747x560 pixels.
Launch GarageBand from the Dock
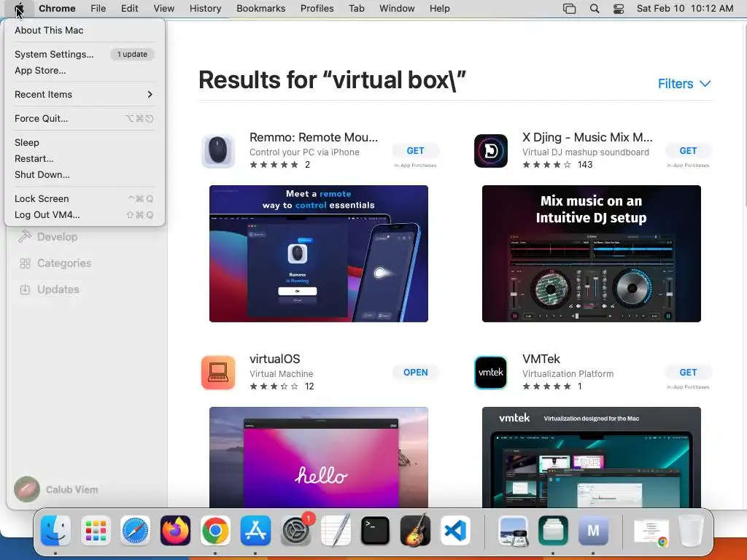point(415,531)
